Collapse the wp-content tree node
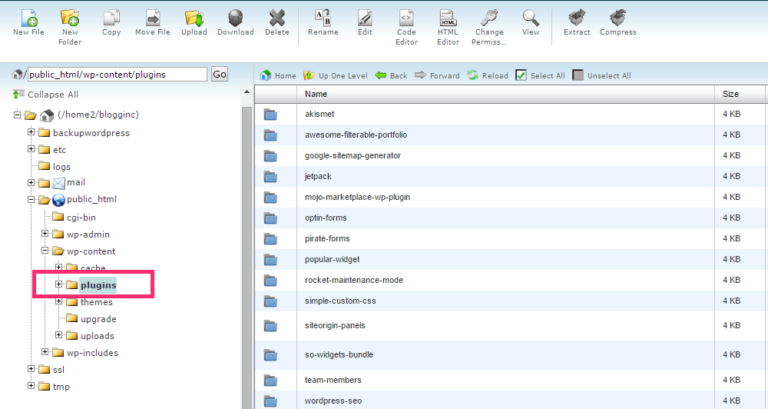The width and height of the screenshot is (768, 409). coord(45,251)
